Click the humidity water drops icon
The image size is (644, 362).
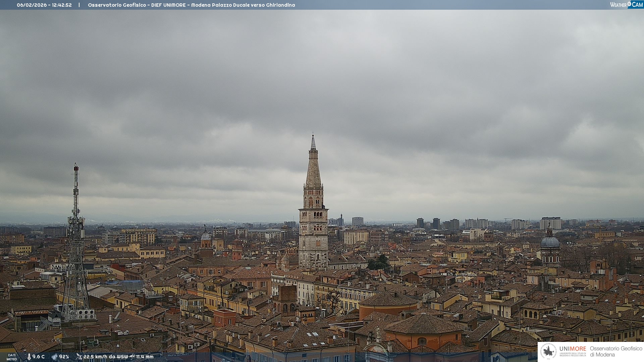(x=54, y=357)
